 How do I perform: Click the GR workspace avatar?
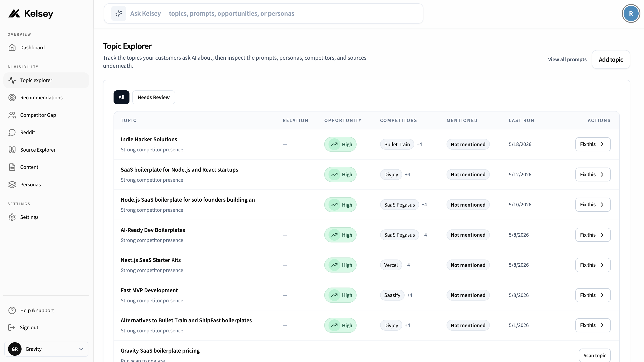(15, 349)
